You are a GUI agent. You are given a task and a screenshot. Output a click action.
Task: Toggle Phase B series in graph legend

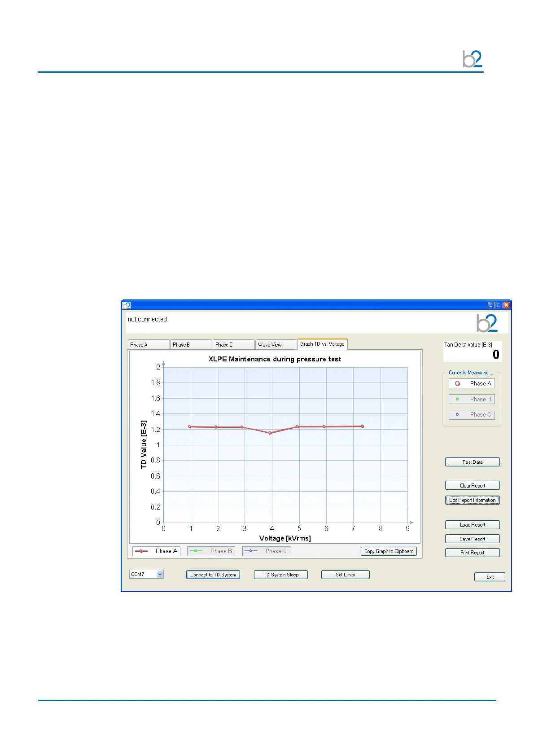click(211, 551)
